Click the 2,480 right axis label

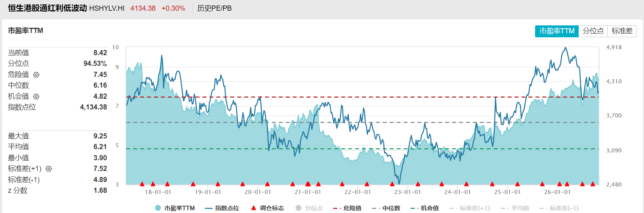coord(614,184)
